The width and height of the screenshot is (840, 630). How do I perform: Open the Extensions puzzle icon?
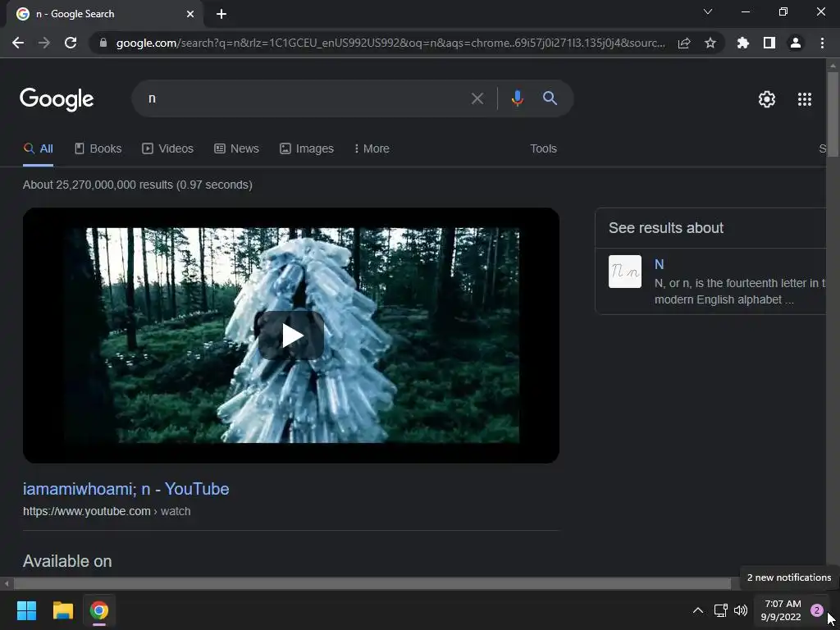point(743,43)
